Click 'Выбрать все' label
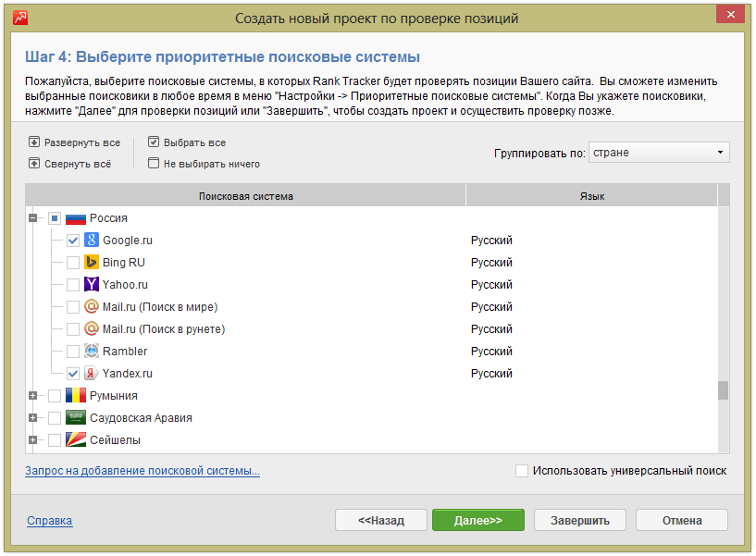This screenshot has width=756, height=556. [195, 142]
